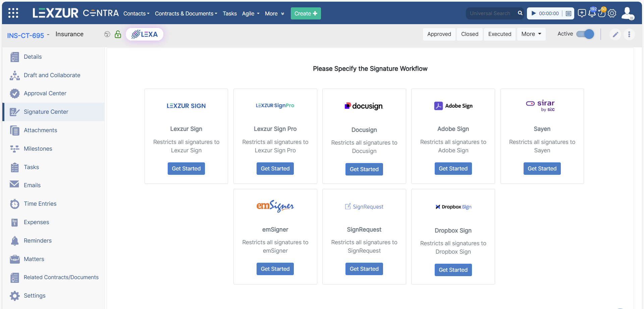Go to the Emails section
644x309 pixels.
(33, 185)
